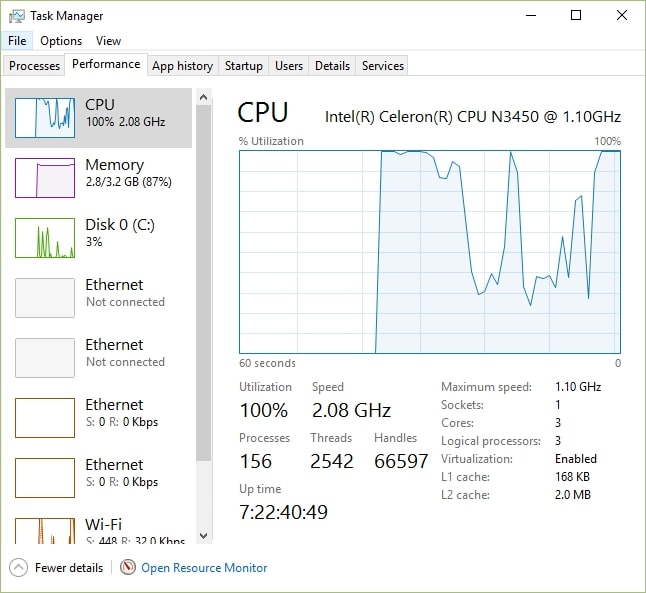This screenshot has width=646, height=593.
Task: Click the 2542 threads count
Action: click(x=332, y=461)
